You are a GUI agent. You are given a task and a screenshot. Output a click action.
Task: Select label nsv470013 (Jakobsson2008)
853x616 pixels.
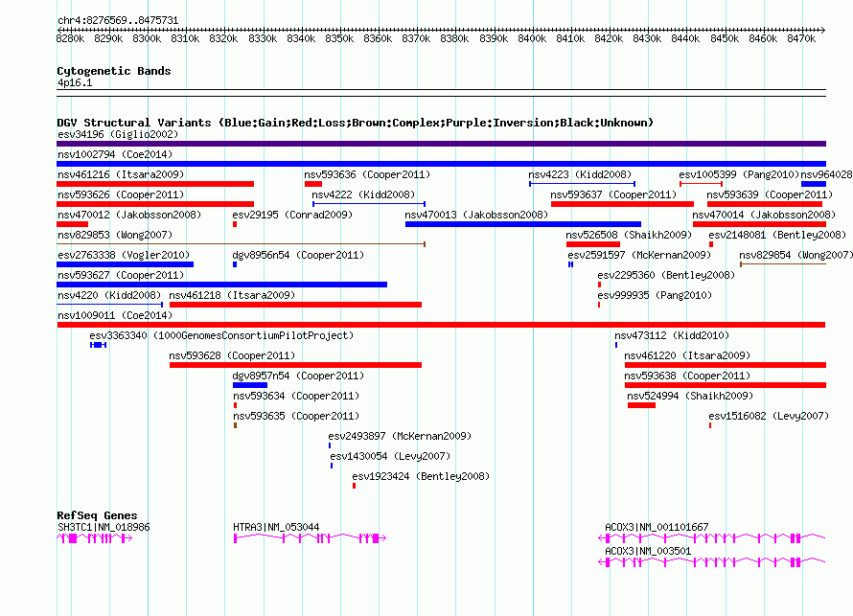476,215
